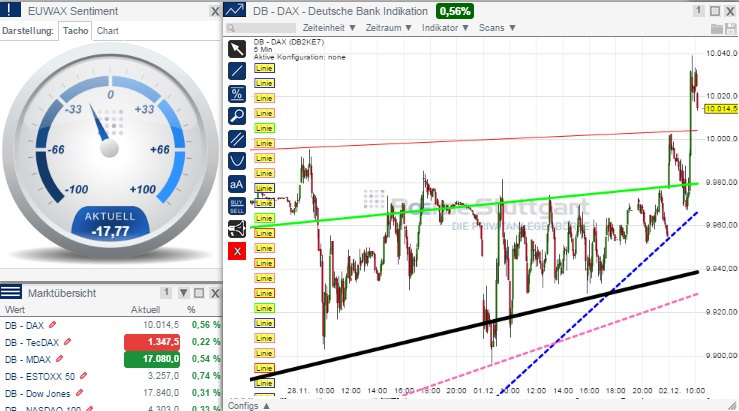Open the BUY SELL marker tool
Viewport: 739px width, 411px height.
(x=237, y=206)
